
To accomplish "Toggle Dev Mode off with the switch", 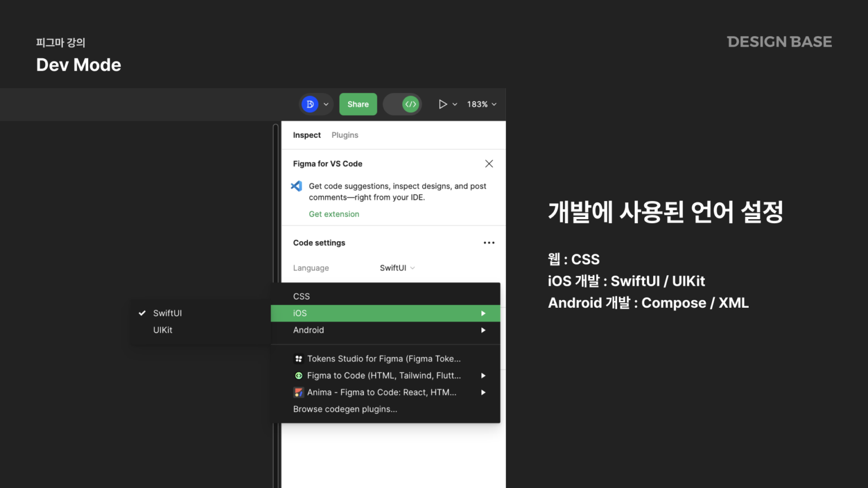I will click(x=402, y=104).
